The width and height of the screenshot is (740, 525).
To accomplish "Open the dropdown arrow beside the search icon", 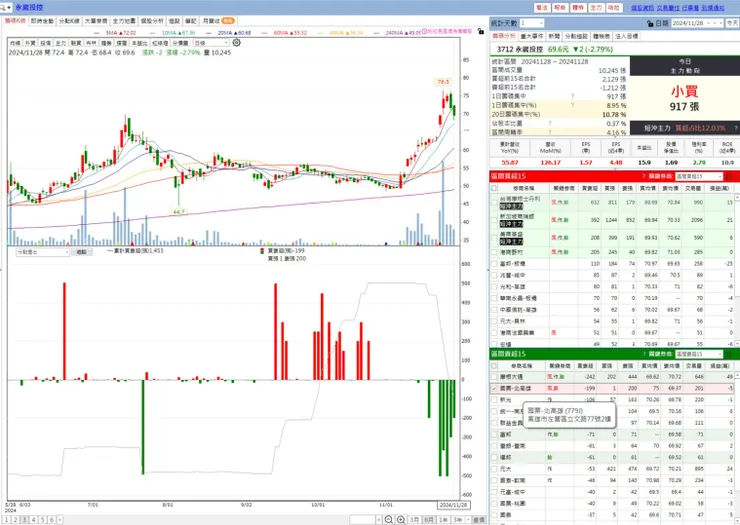I will (9, 8).
